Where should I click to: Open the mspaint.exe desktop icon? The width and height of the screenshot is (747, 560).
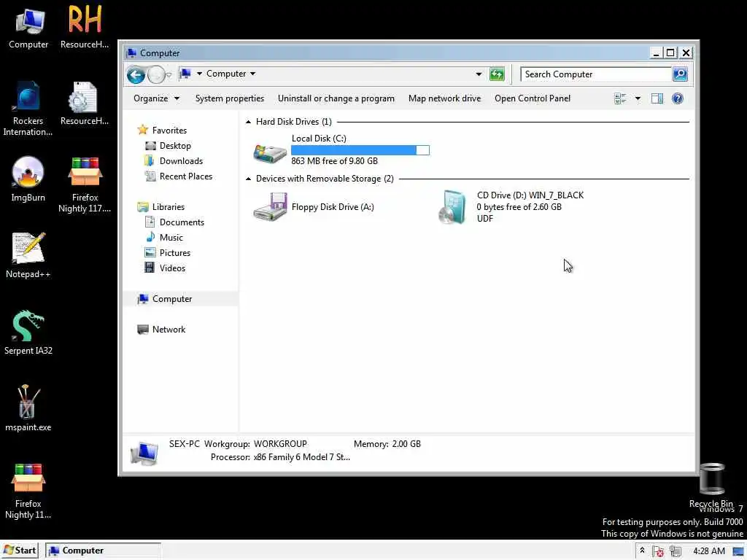click(28, 408)
